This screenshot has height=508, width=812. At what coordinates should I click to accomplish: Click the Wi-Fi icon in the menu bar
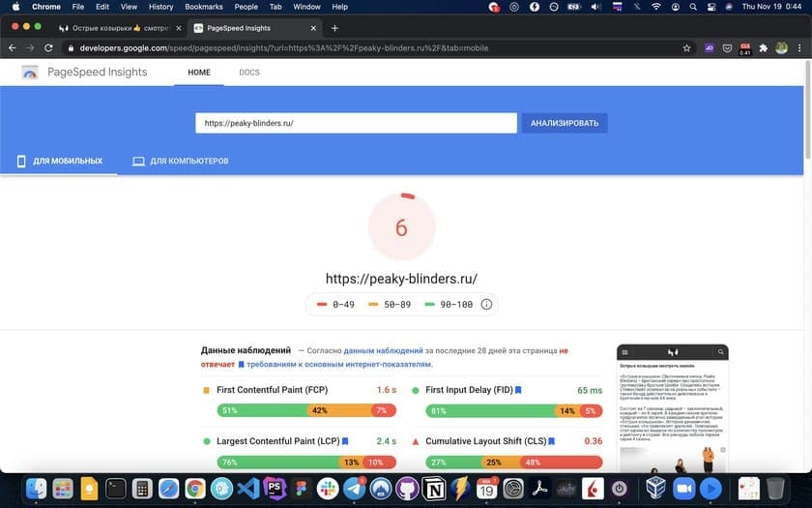click(656, 7)
